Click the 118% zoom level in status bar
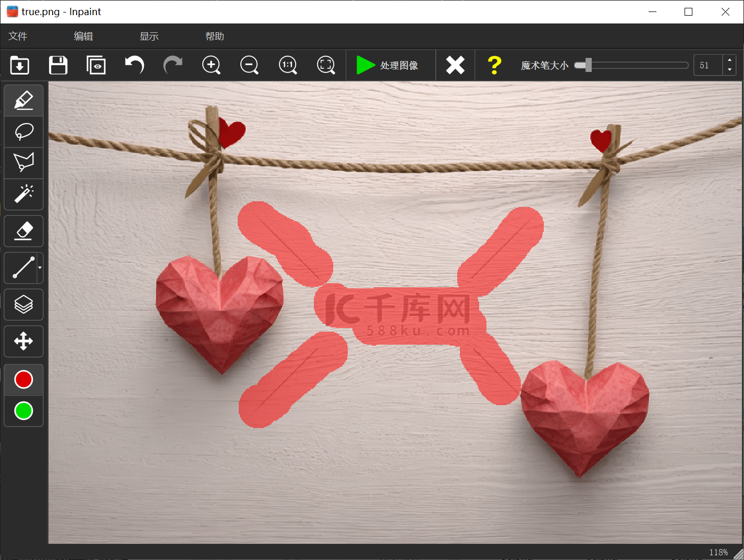The image size is (744, 560). click(718, 552)
